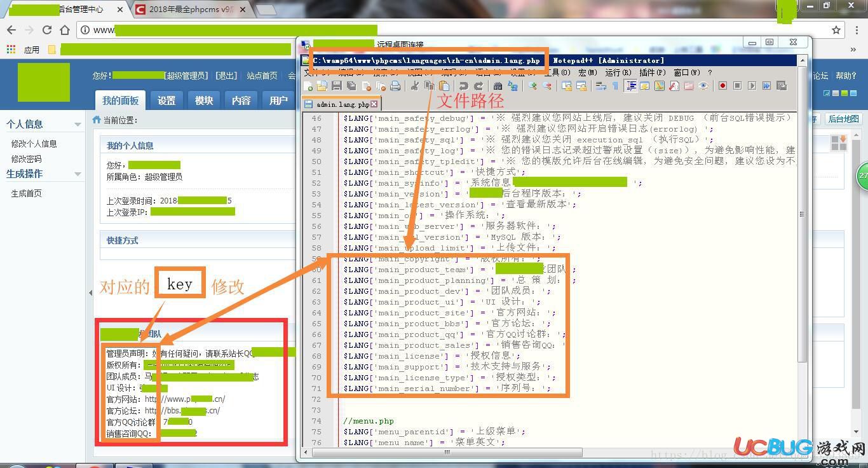Open the 工具(O) menu in Notepad++
The height and width of the screenshot is (468, 868).
tap(557, 72)
